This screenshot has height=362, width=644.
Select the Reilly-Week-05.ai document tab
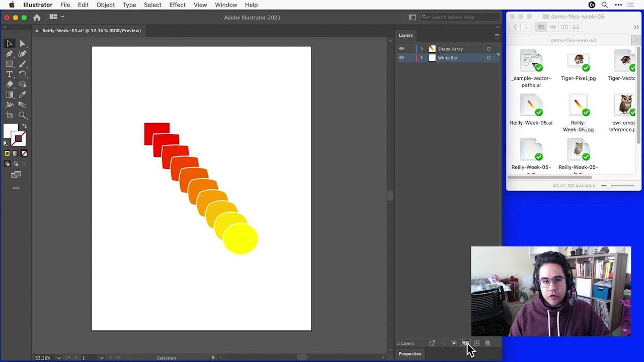(x=92, y=31)
